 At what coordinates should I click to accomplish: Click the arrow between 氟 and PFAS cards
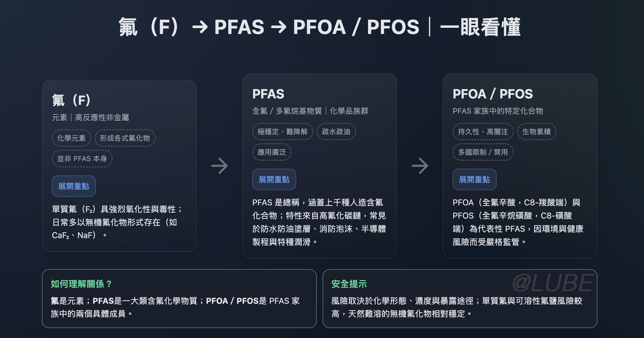(x=219, y=166)
